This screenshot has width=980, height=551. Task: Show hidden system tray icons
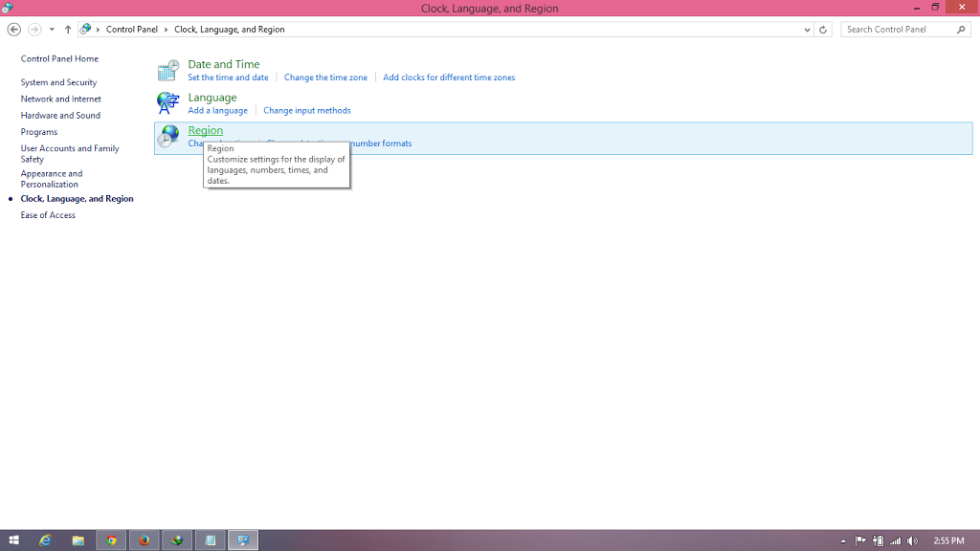(x=843, y=540)
